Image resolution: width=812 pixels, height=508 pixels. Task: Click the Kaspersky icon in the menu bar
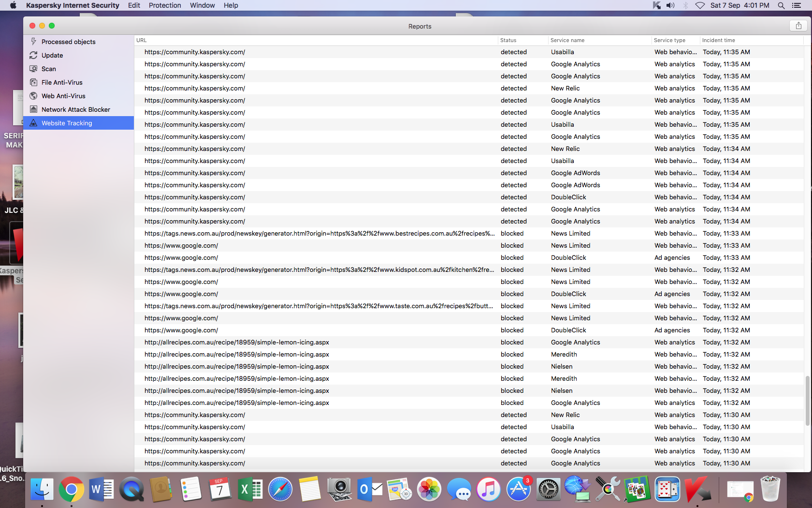(656, 5)
